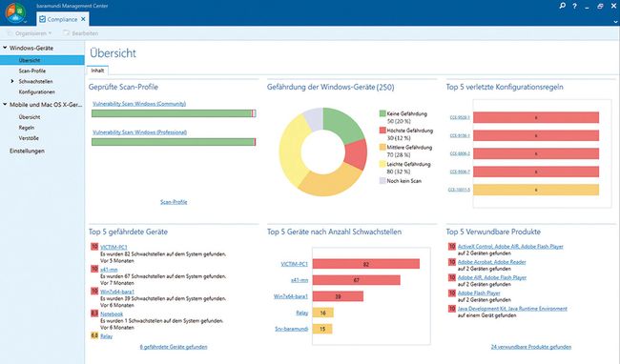
Task: Click the Bearbeiten toolbar button
Action: click(81, 33)
